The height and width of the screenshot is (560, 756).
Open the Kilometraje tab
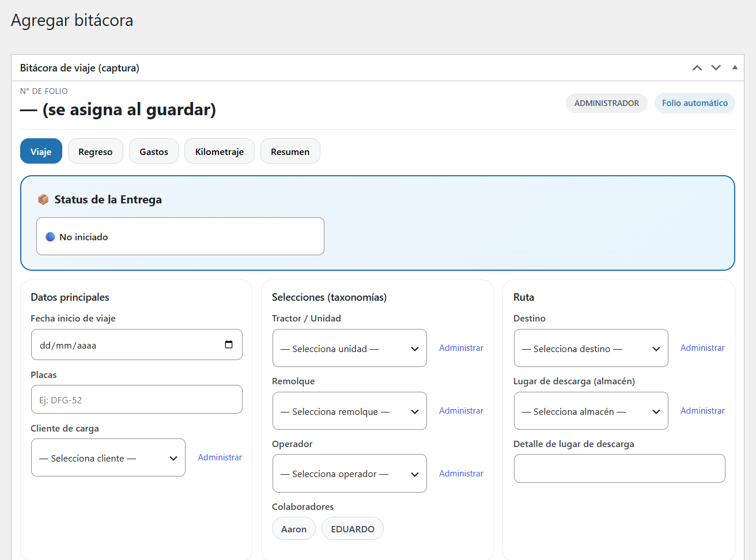pyautogui.click(x=220, y=151)
